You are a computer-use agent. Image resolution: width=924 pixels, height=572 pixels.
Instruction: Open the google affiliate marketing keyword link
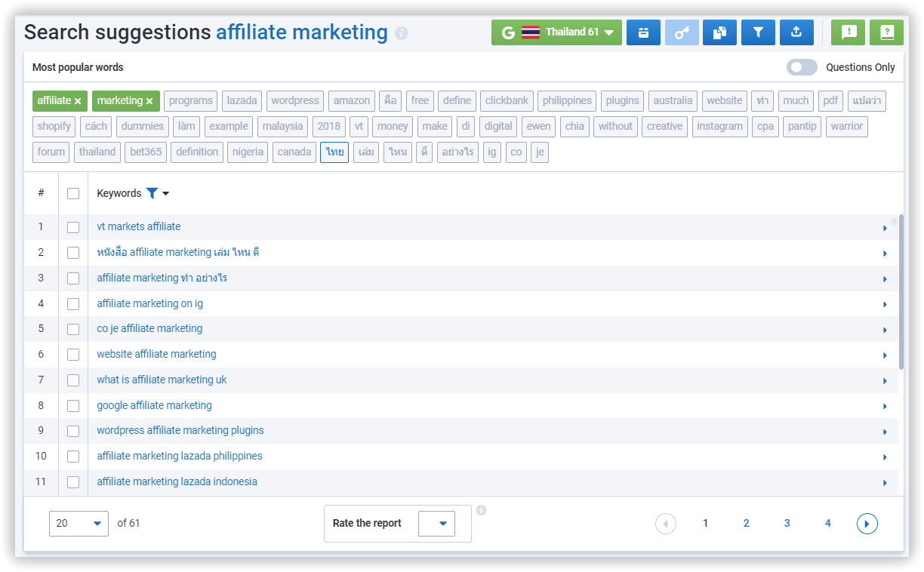pos(154,405)
